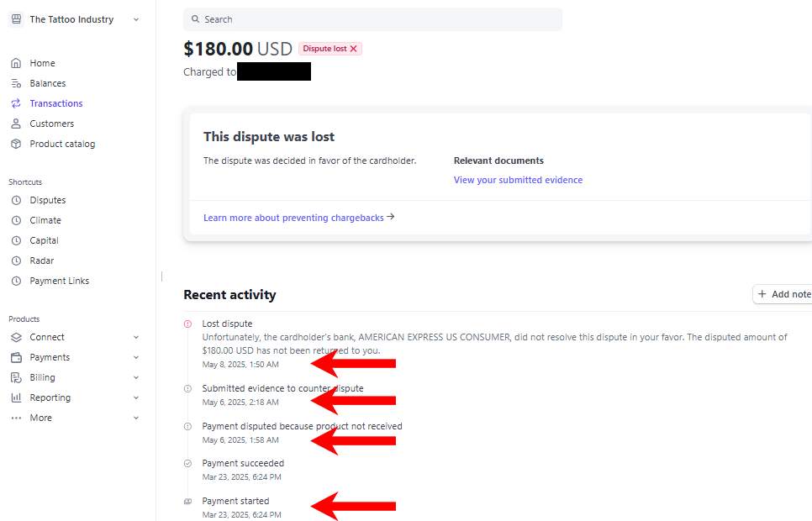Open the Transactions page
The image size is (812, 521).
(x=55, y=103)
